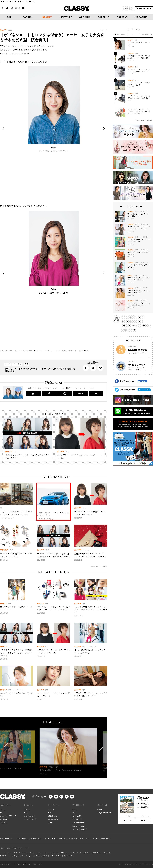Open the LIFESTYLE nav item
This screenshot has width=153, height=868.
pos(66,17)
